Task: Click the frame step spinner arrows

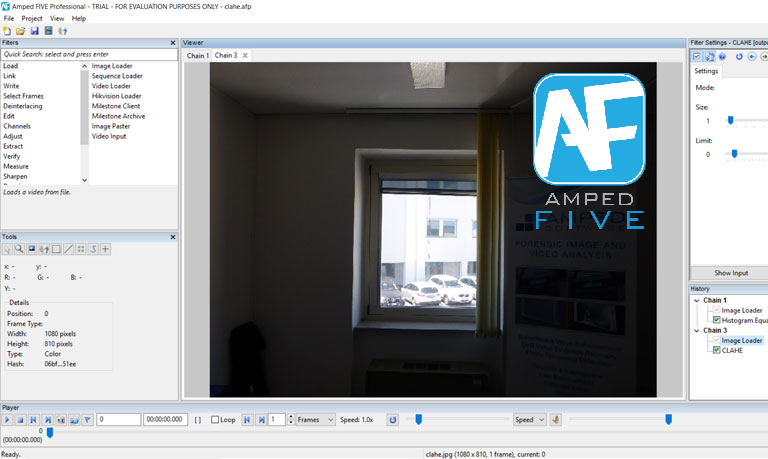Action: [x=291, y=420]
